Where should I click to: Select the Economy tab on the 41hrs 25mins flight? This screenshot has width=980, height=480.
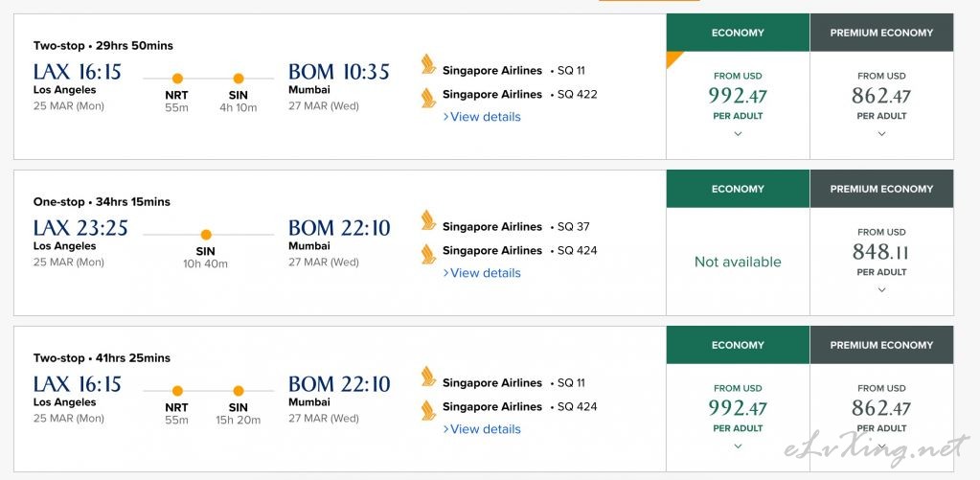pyautogui.click(x=739, y=345)
